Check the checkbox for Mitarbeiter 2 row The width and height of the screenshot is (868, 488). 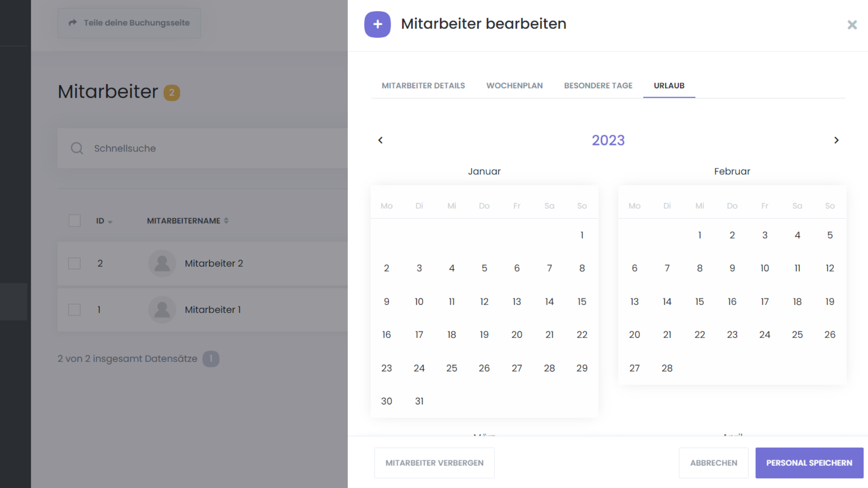(75, 263)
